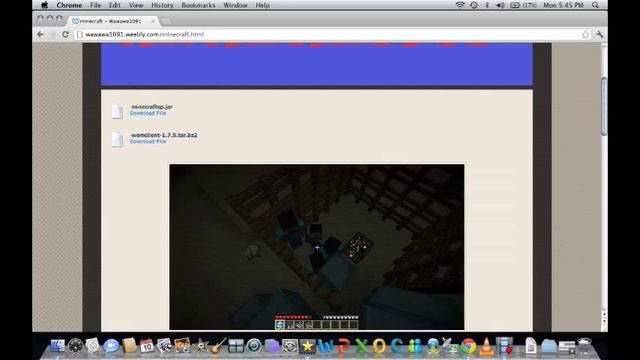Image resolution: width=640 pixels, height=360 pixels.
Task: Open the blue folder stack in dock
Action: 549,346
